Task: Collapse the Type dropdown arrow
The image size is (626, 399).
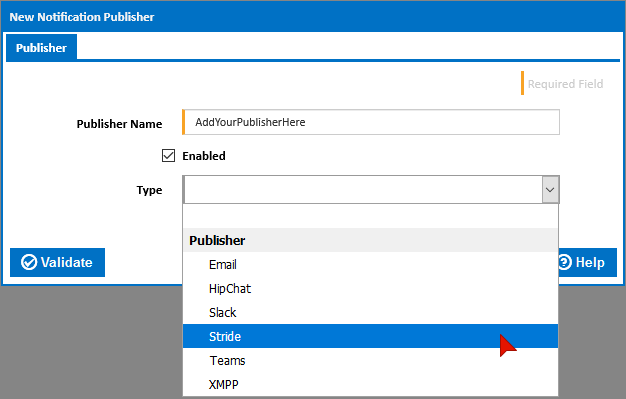Action: 550,190
